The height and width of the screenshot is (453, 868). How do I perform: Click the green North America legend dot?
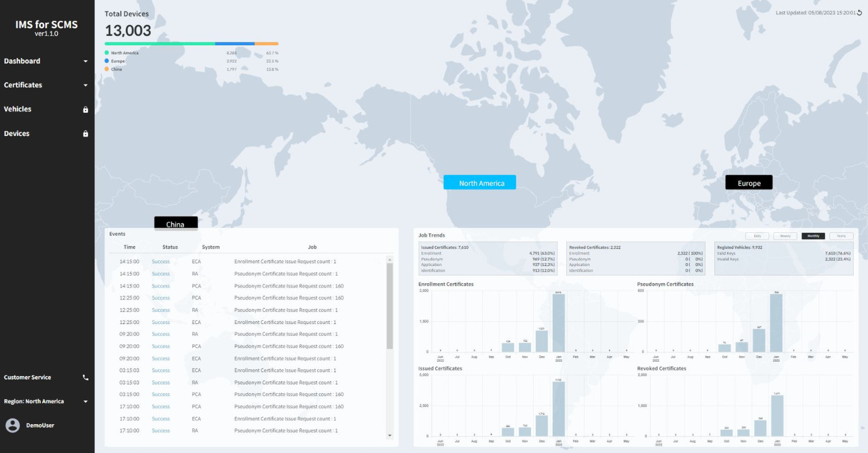107,53
